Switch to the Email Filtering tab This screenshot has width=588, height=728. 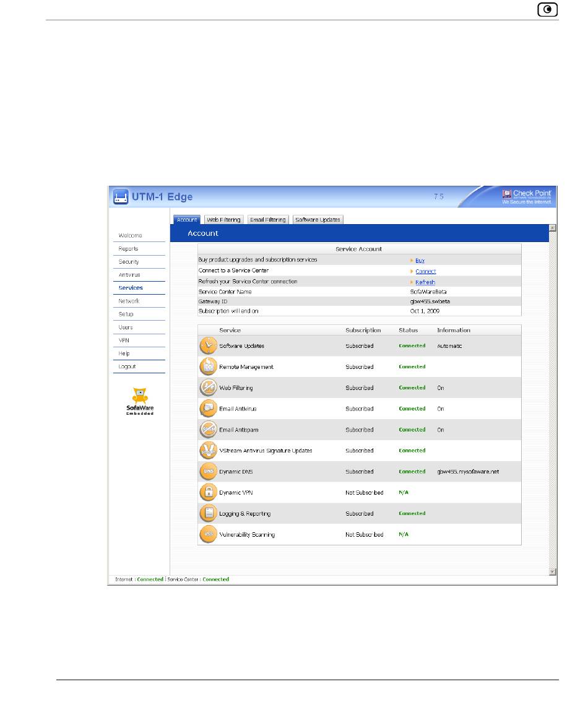pyautogui.click(x=268, y=220)
